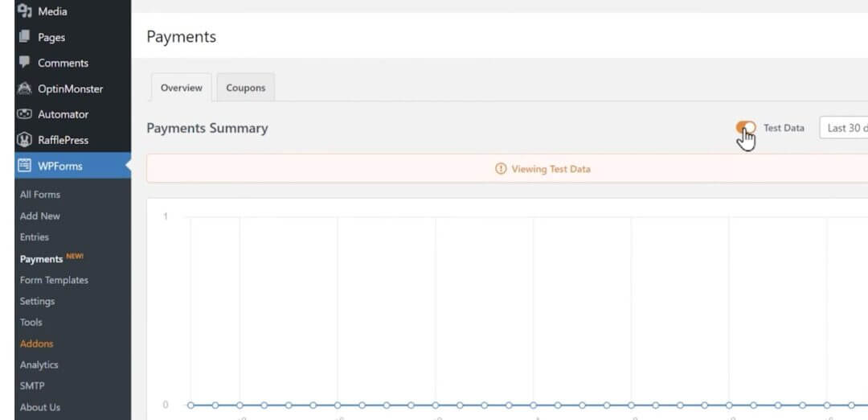Open the Last 30 days date dropdown
The image size is (868, 420).
pyautogui.click(x=844, y=128)
